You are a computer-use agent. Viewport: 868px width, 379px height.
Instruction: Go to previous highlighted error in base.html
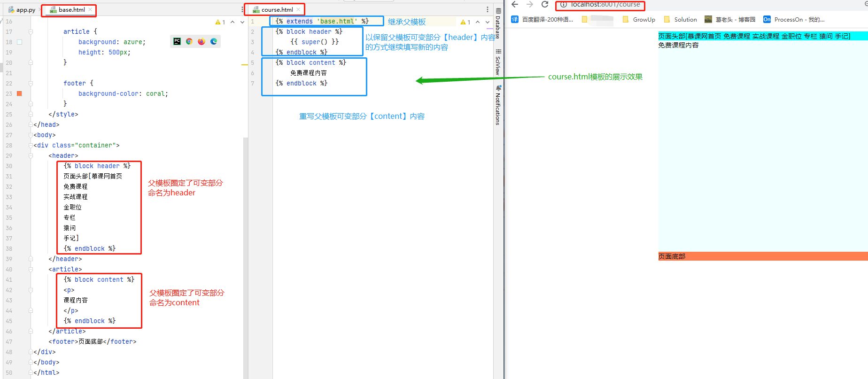pos(232,22)
